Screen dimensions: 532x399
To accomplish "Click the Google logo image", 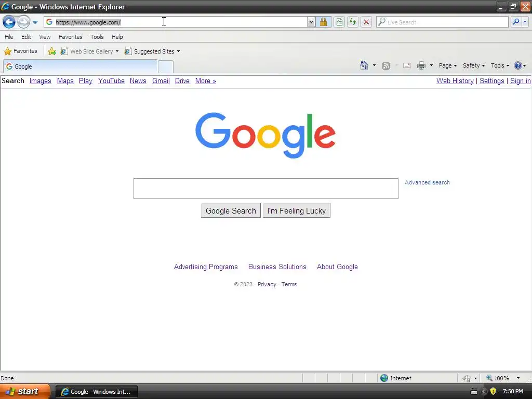I will point(265,136).
